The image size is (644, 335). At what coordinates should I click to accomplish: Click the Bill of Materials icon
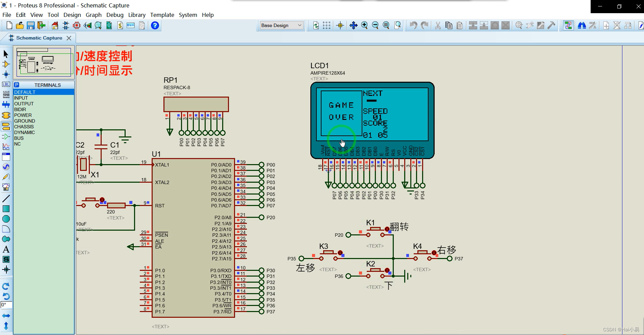120,25
